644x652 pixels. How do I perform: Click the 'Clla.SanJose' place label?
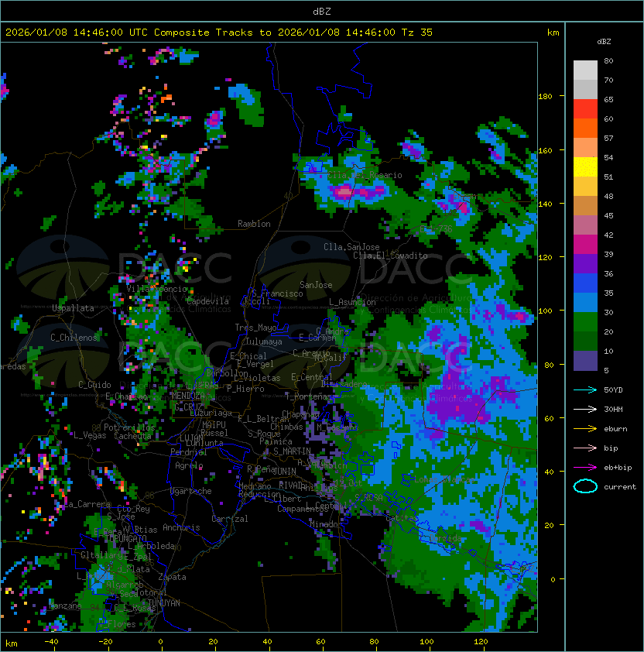pos(351,247)
